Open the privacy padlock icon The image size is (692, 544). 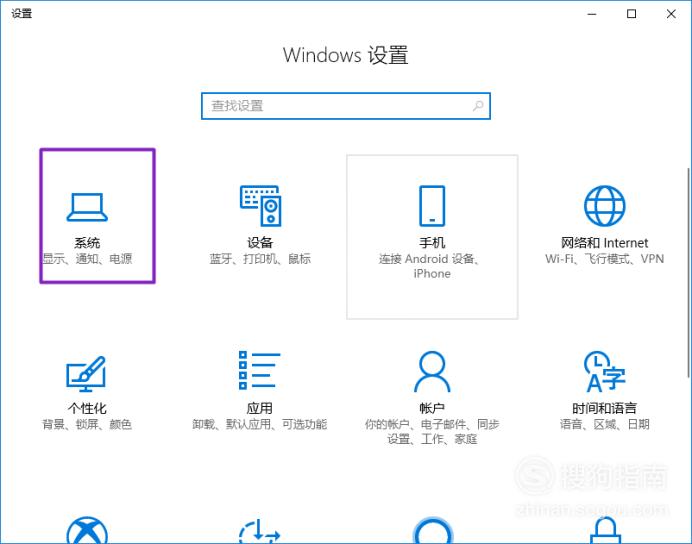[605, 530]
